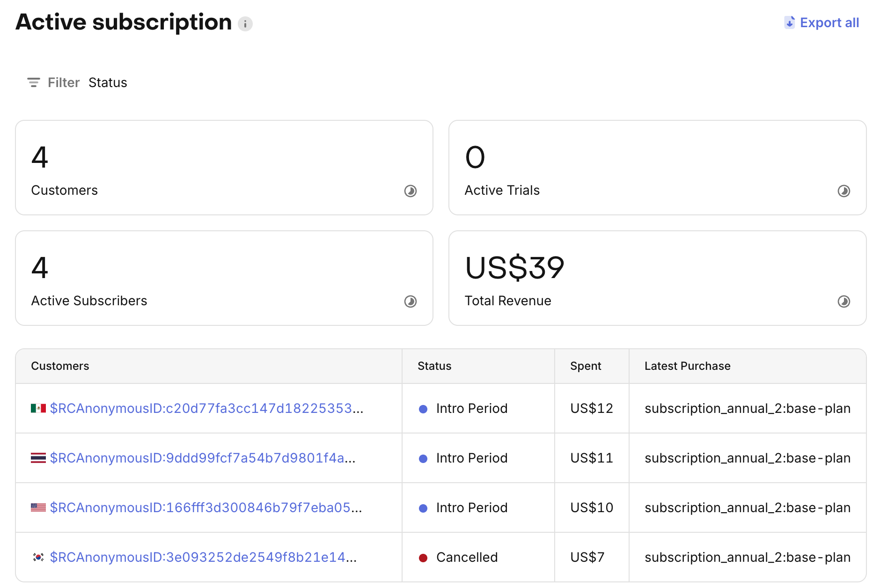Viewport: 880px width, 588px height.
Task: Click the Mexico flag icon
Action: pyautogui.click(x=38, y=408)
